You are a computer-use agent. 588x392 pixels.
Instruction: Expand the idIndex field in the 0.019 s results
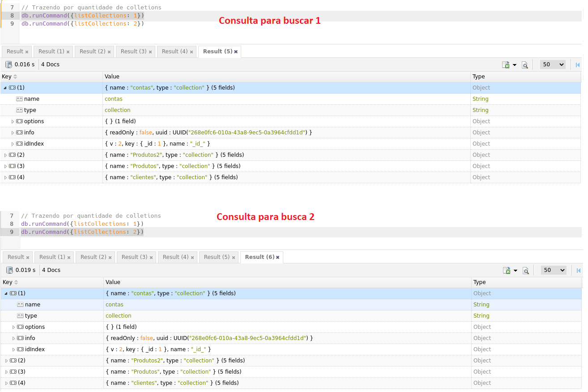click(14, 349)
